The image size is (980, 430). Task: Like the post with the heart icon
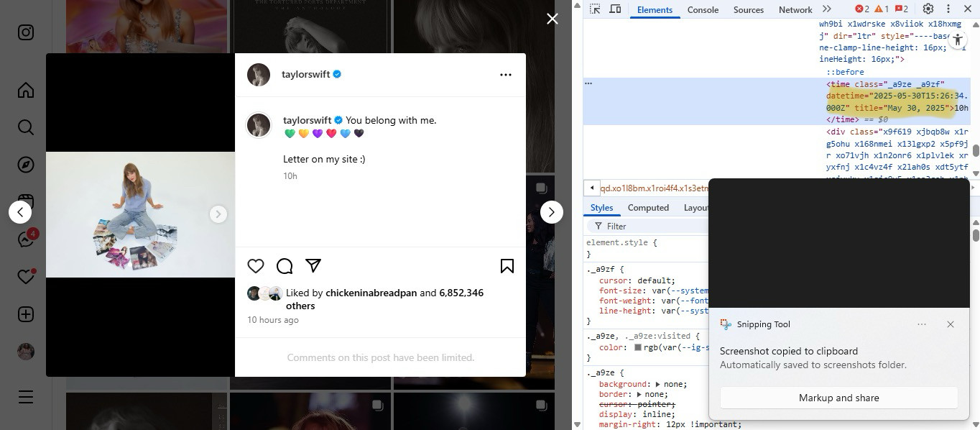click(x=256, y=266)
